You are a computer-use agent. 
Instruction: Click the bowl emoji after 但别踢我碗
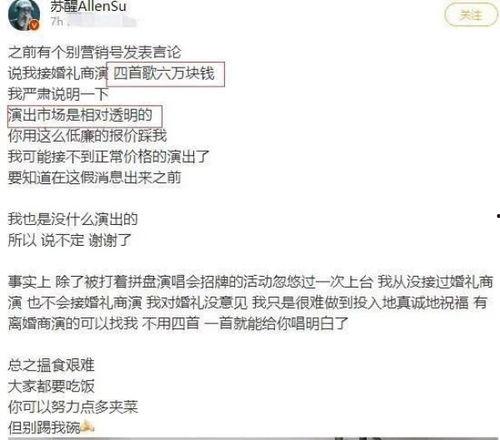point(87,426)
